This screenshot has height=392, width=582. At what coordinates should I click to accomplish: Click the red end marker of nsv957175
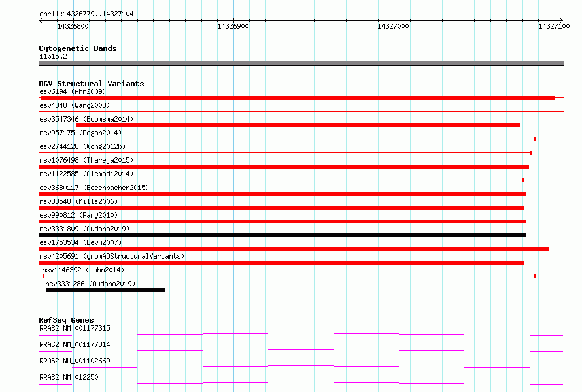[534, 139]
